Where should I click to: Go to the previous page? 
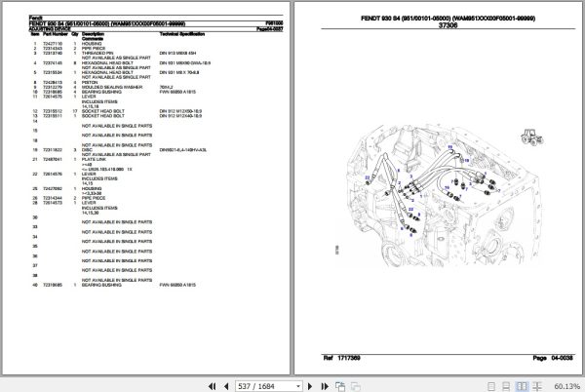[x=226, y=386]
